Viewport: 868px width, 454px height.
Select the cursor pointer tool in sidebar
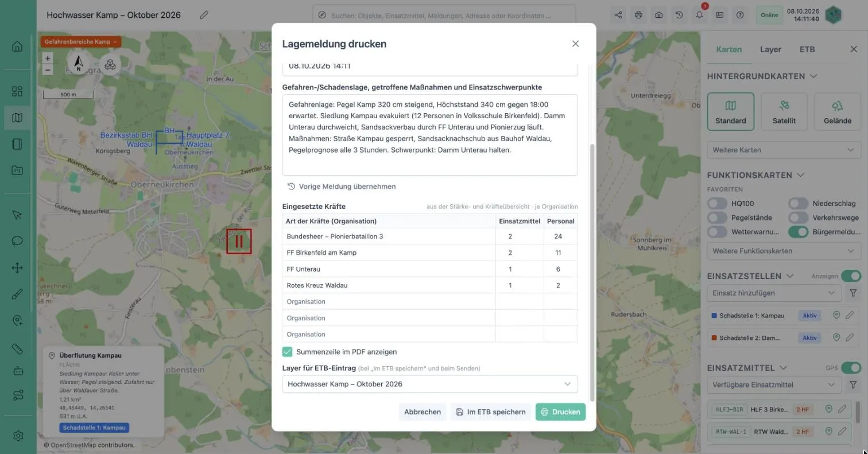tap(17, 215)
